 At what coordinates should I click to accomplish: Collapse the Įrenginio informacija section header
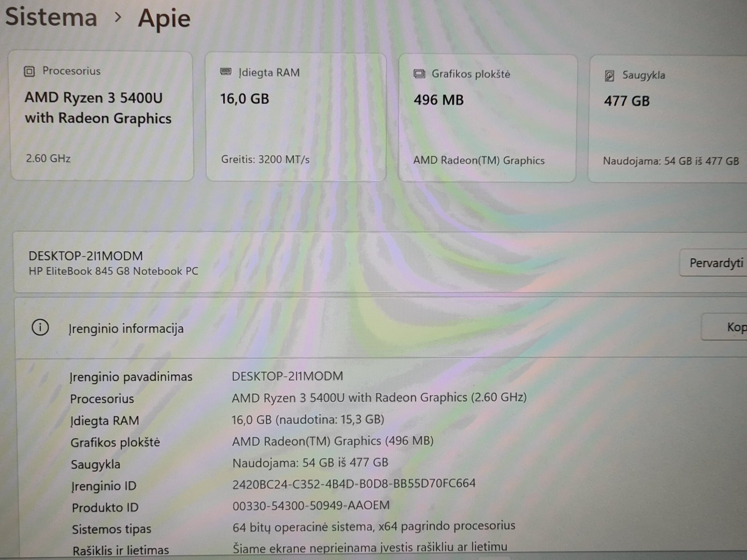coord(381,328)
